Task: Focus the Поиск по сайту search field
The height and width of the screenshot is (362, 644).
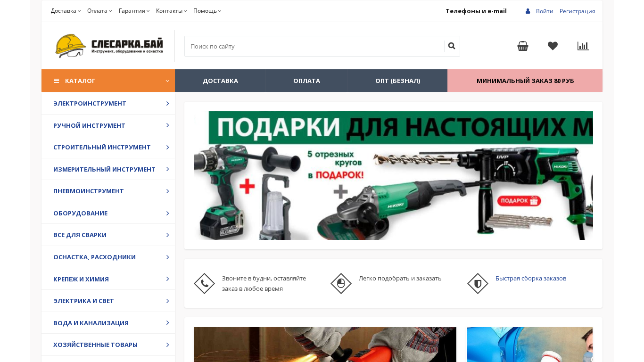Action: click(x=314, y=46)
